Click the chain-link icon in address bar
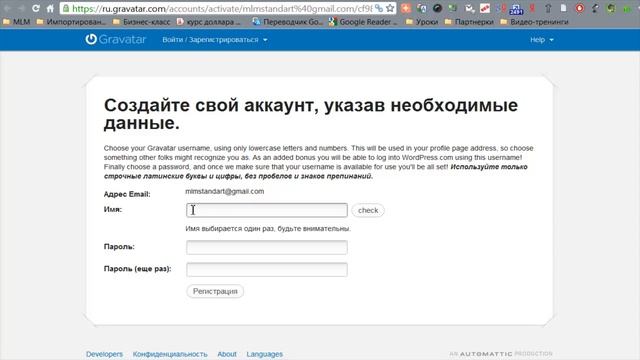The height and width of the screenshot is (360, 640). [x=379, y=8]
